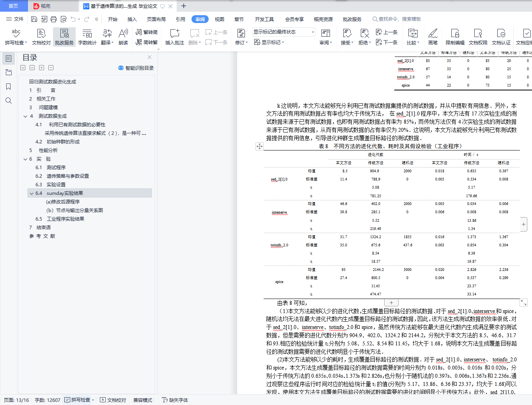
Task: Open 文档认证 document certification
Action: 501,37
